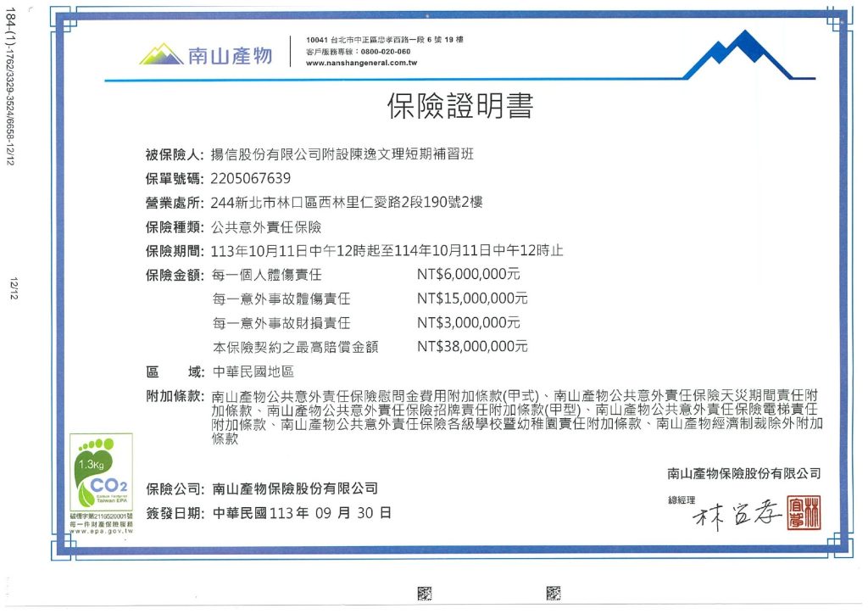868x614 pixels.
Task: Click the row label 每一意外事故財損責任
Action: 281,323
